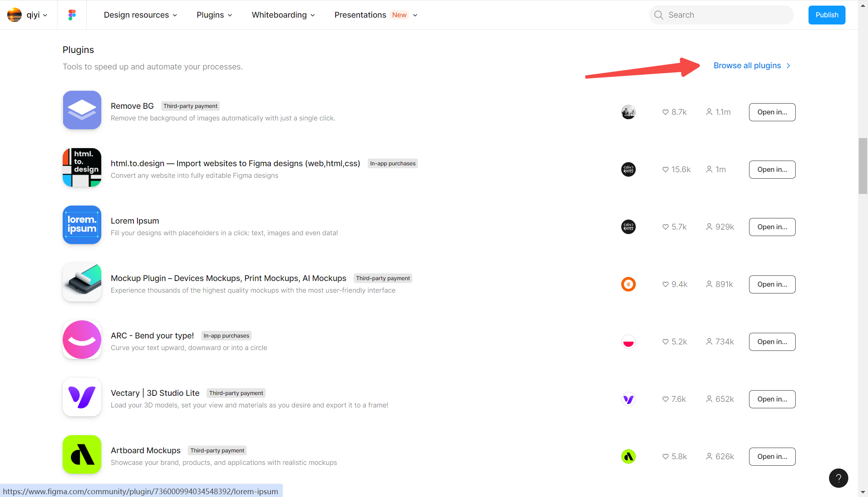
Task: Like Remove BG via heart icon
Action: [x=665, y=112]
